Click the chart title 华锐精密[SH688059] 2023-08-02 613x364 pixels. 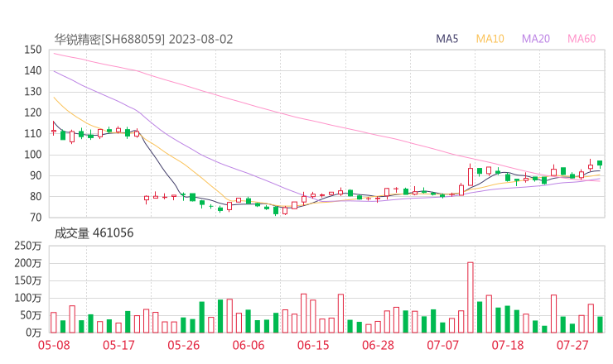(x=143, y=40)
